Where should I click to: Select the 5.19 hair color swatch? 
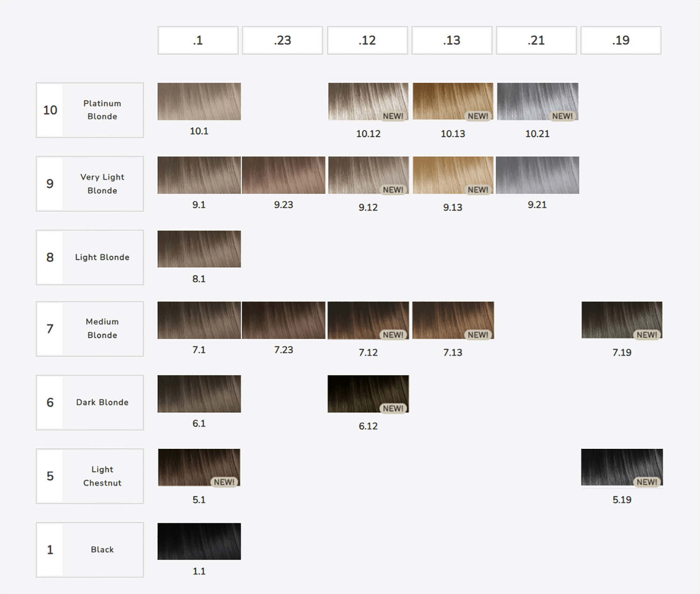tap(622, 467)
